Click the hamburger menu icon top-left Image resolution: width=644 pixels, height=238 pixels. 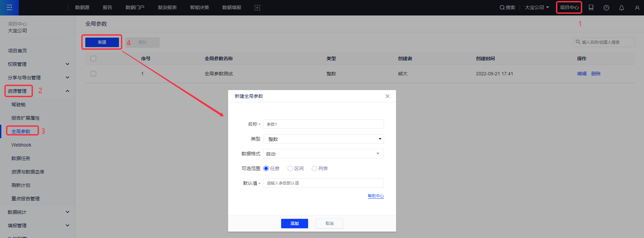(x=9, y=7)
